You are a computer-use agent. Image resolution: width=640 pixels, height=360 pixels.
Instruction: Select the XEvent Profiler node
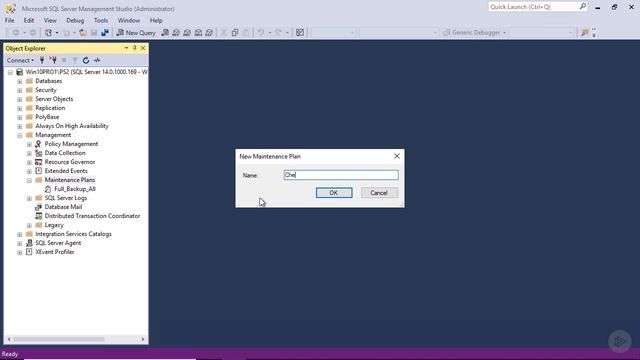pyautogui.click(x=55, y=252)
